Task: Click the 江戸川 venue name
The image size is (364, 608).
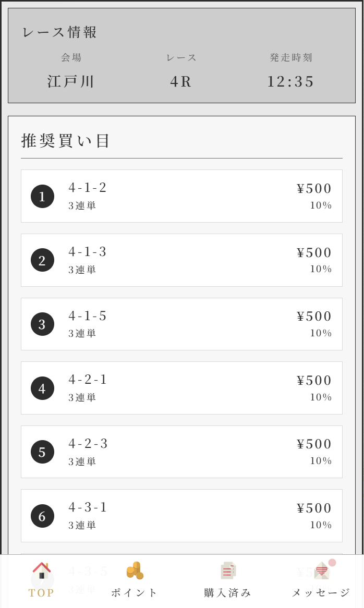Action: coord(71,82)
